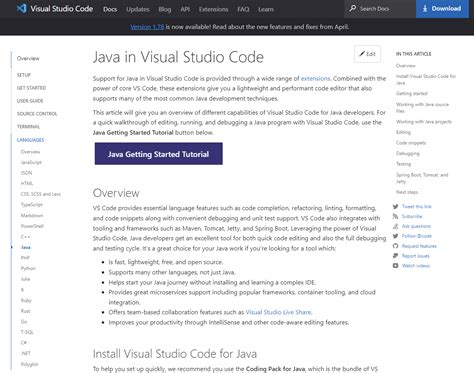Open Extensions in the top navigation
The image size is (474, 373).
(x=213, y=9)
